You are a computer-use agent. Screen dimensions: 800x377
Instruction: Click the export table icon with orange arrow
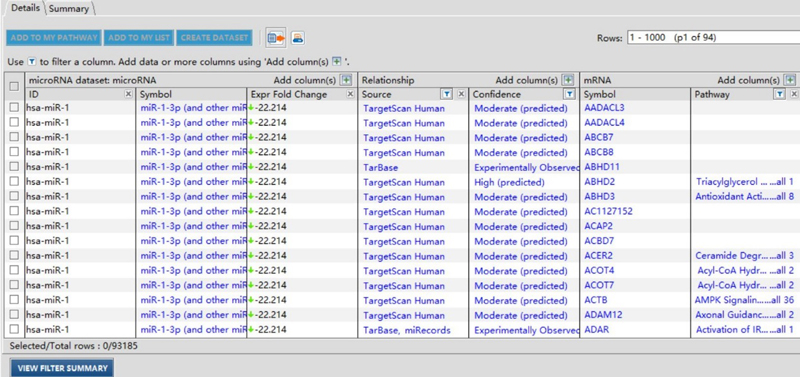[x=276, y=38]
